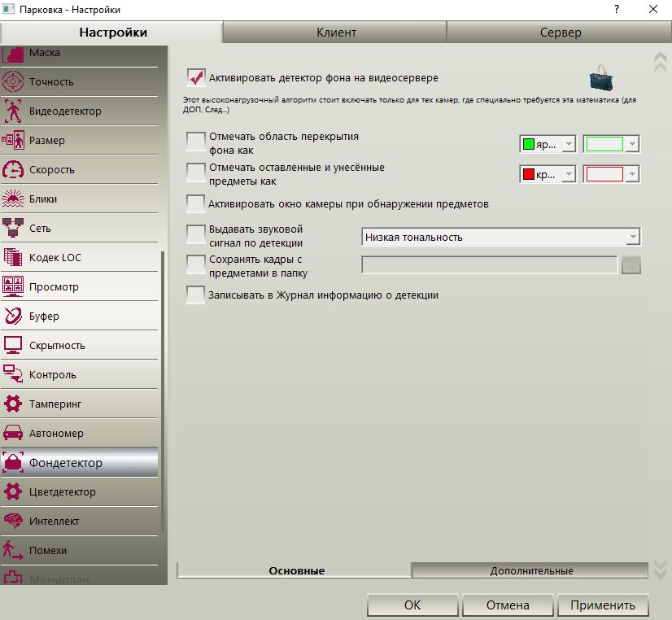Select the Блики sun icon

pos(13,199)
